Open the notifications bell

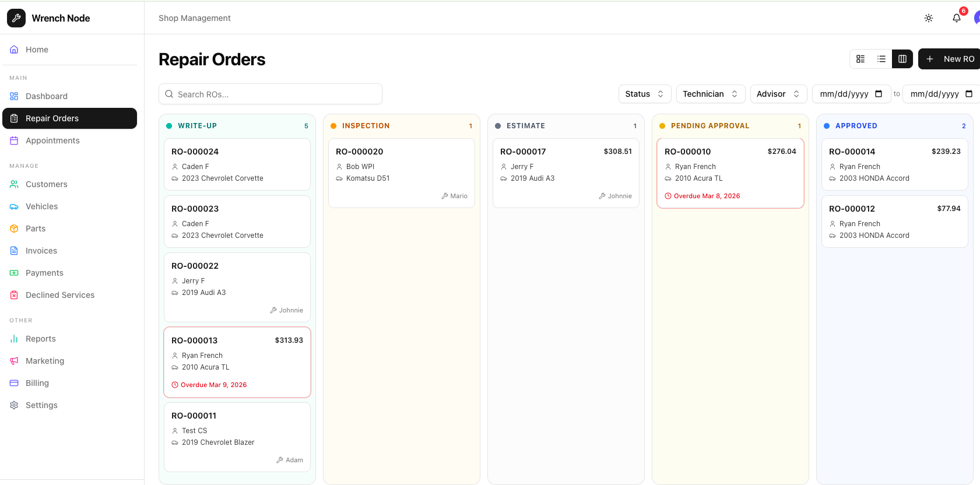pos(957,18)
